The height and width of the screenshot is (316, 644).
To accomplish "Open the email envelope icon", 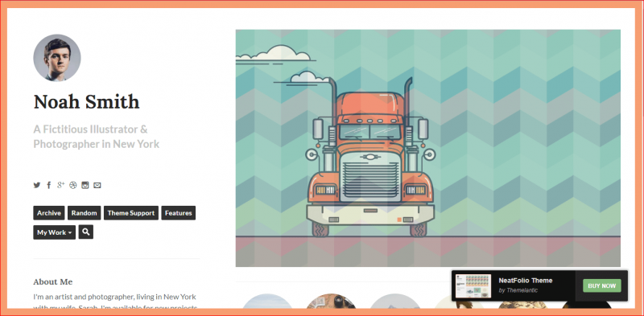I will coord(97,185).
